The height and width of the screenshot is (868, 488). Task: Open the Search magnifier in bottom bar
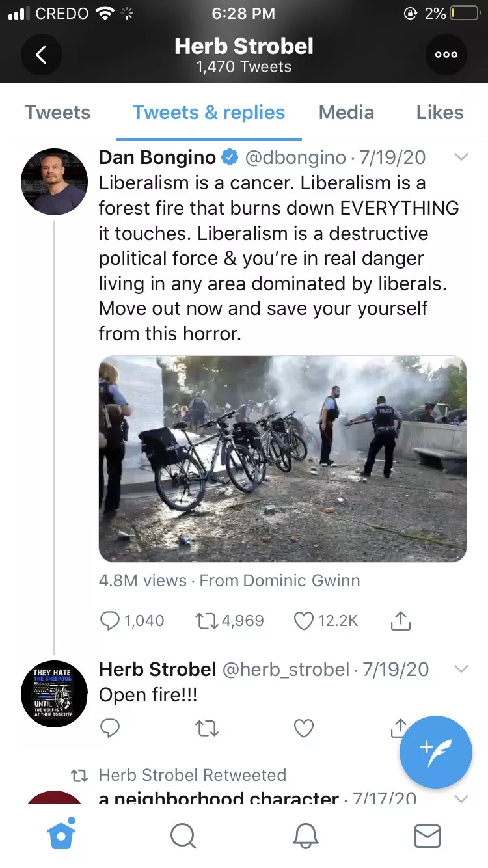183,836
